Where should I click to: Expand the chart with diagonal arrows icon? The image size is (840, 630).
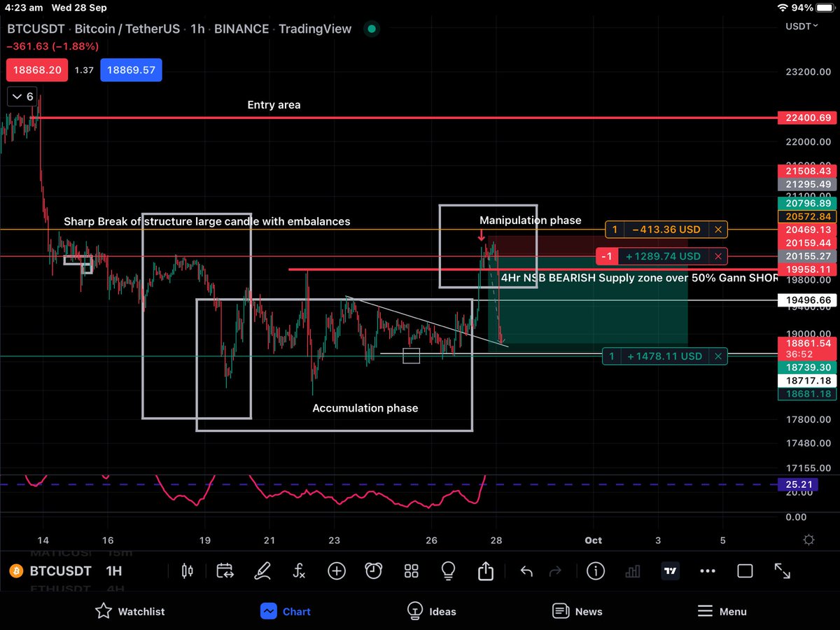click(x=782, y=571)
